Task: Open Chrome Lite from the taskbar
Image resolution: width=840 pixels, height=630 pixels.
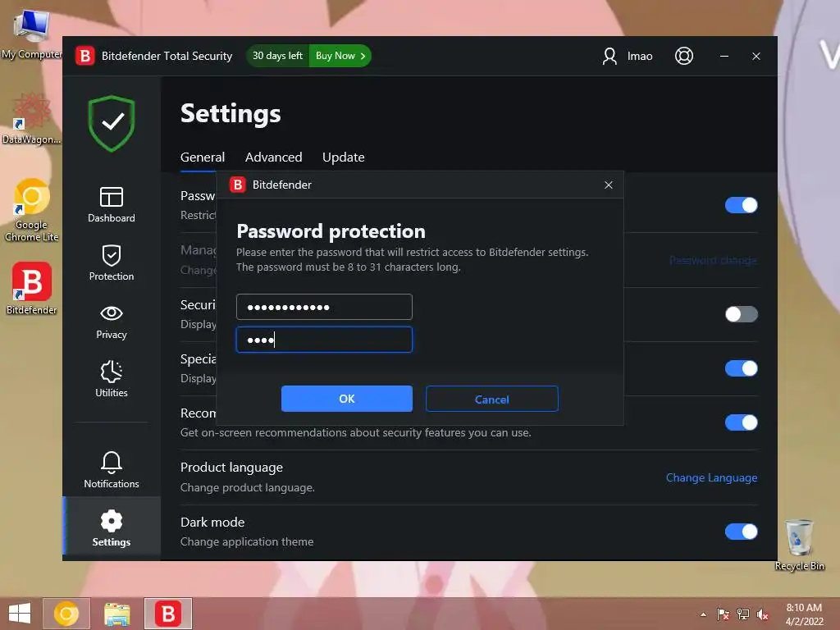Action: pos(66,614)
